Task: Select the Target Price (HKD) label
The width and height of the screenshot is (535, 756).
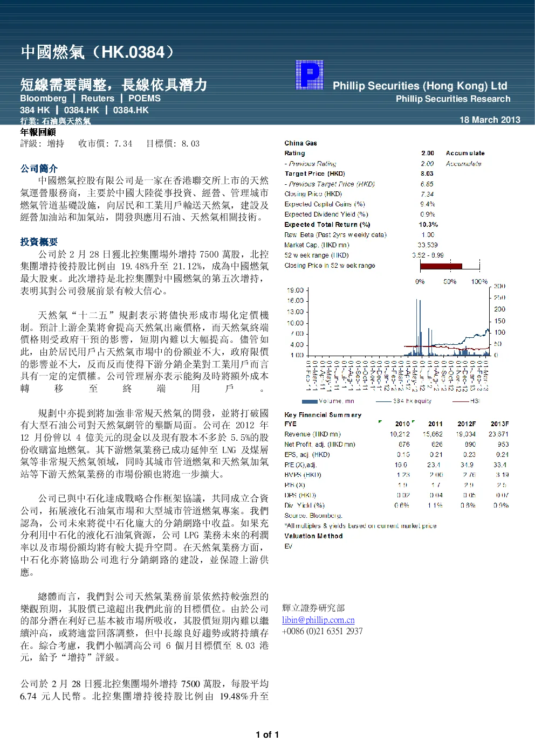Action: point(314,174)
